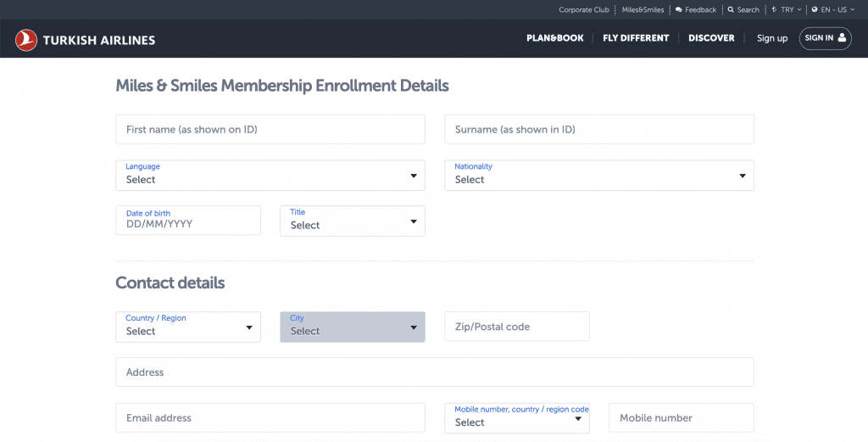The image size is (868, 442).
Task: Open the DISCOVER menu
Action: pyautogui.click(x=711, y=38)
